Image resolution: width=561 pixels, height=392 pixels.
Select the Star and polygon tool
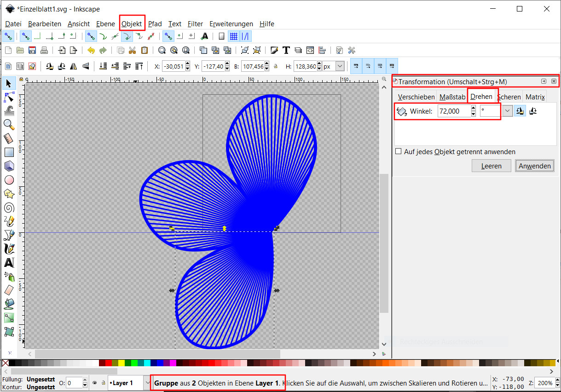tap(9, 194)
